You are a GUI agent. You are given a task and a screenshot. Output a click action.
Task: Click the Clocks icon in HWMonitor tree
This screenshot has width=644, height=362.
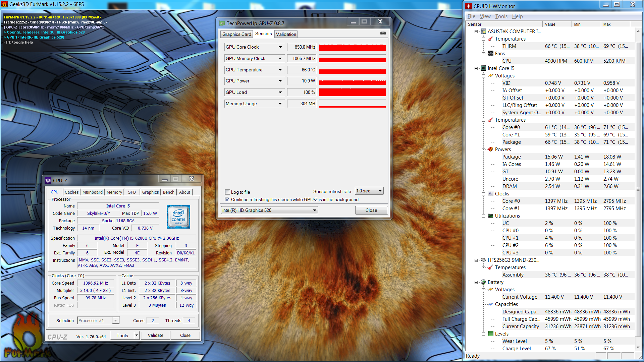pyautogui.click(x=491, y=194)
